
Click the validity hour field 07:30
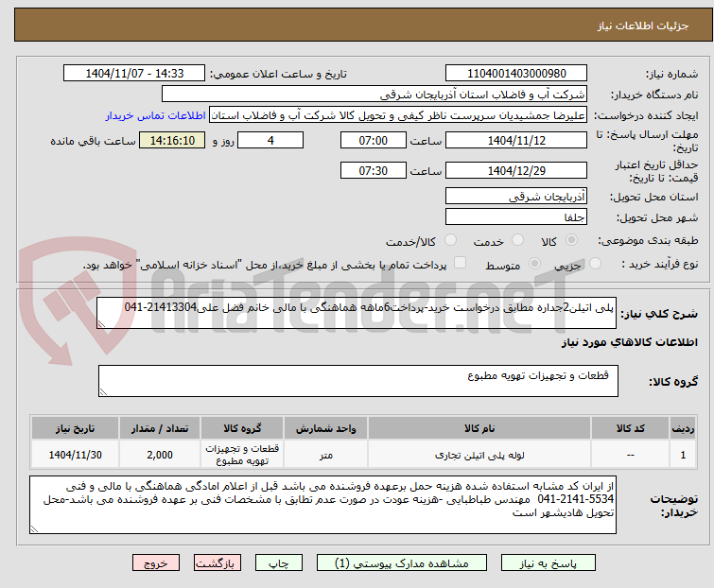[374, 171]
